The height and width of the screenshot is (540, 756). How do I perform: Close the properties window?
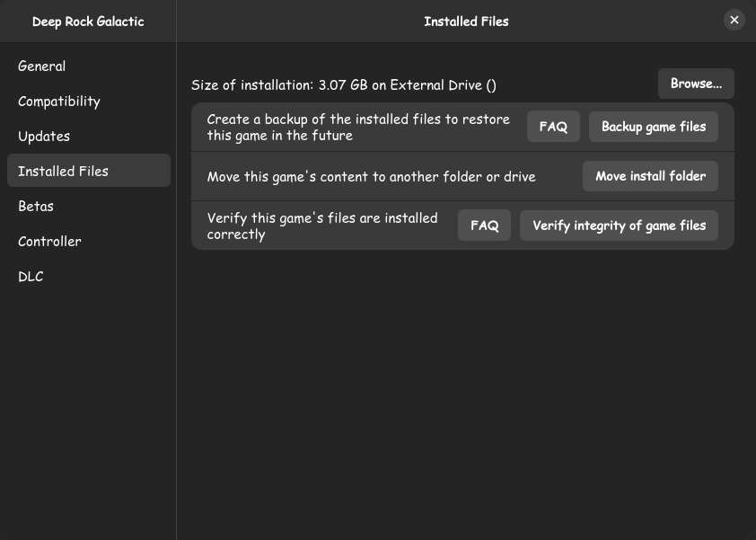coord(734,19)
